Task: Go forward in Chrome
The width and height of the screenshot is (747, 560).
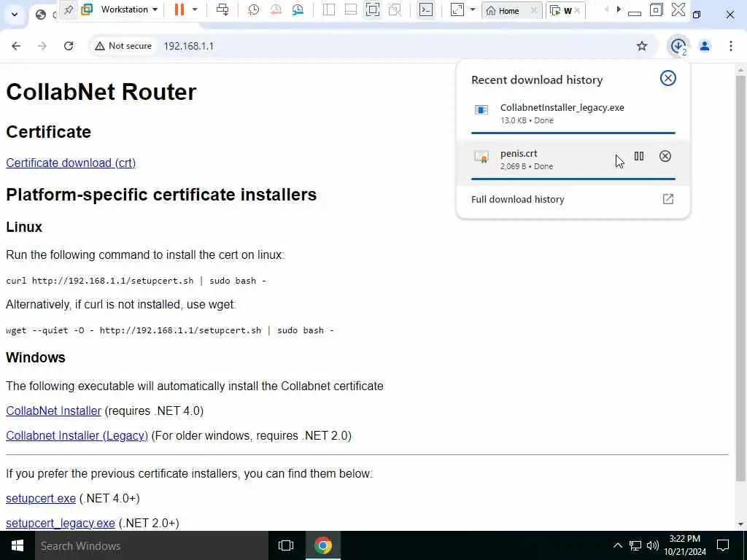Action: tap(42, 46)
